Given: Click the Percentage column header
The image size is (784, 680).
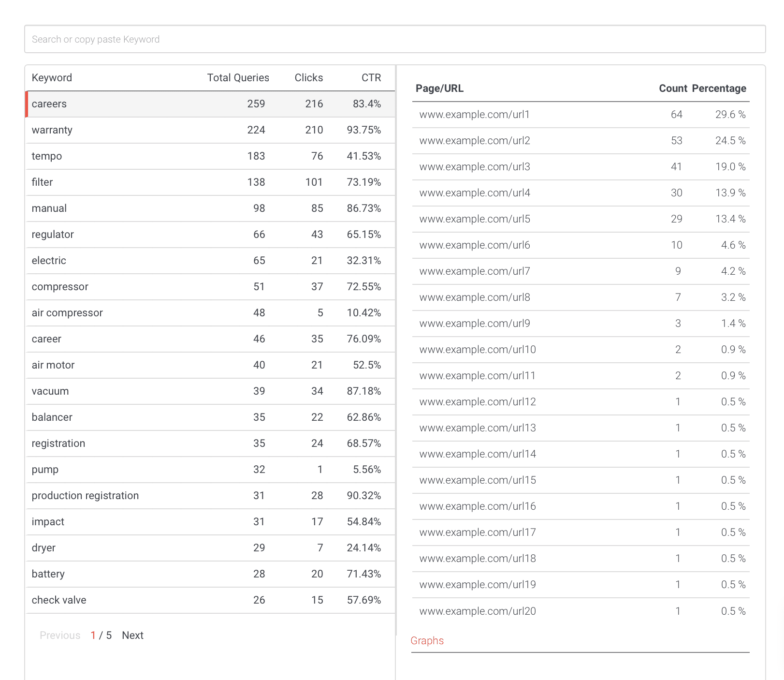Looking at the screenshot, I should click(x=719, y=89).
